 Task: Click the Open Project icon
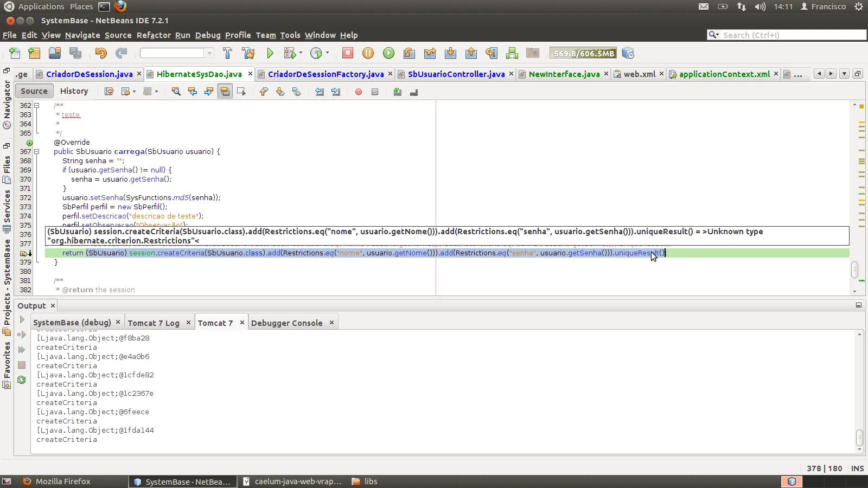(x=55, y=53)
